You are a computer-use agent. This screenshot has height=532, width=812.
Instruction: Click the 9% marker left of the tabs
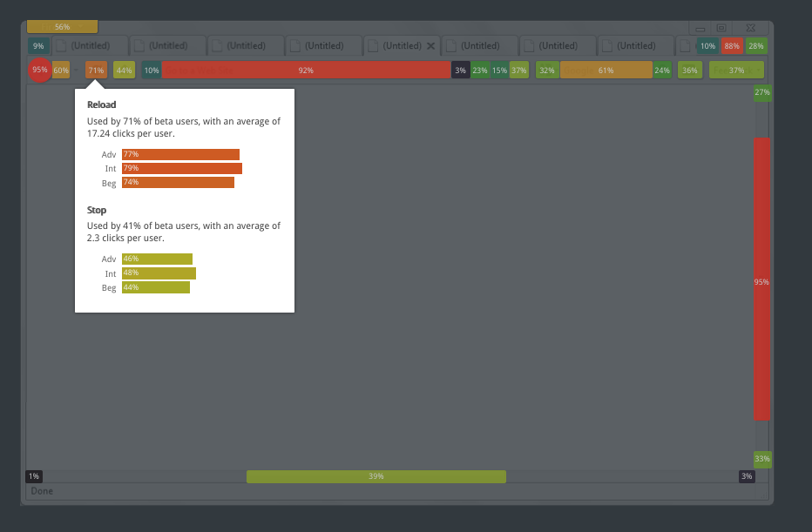[38, 45]
